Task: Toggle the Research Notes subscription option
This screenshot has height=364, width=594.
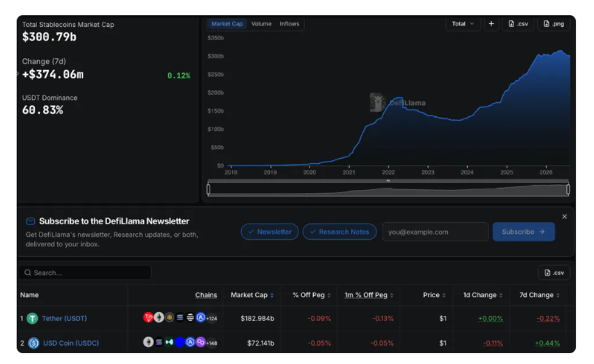Action: (339, 232)
